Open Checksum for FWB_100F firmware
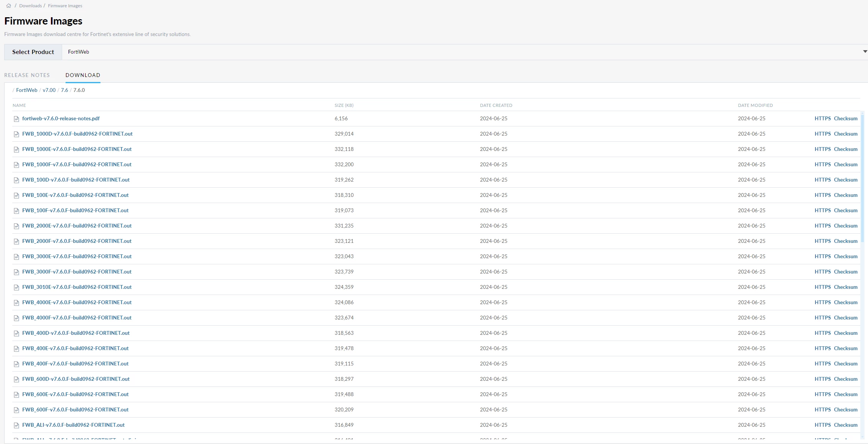This screenshot has height=444, width=868. (846, 210)
